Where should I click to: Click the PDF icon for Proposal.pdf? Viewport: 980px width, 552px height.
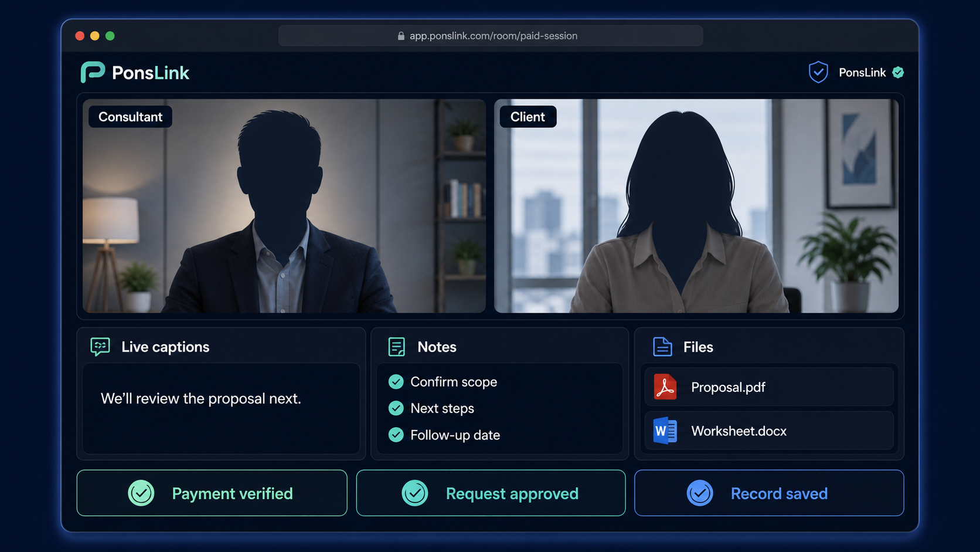point(665,387)
